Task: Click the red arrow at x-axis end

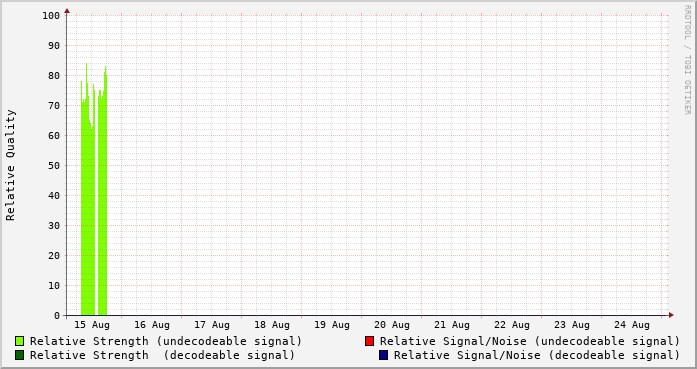Action: coord(671,315)
